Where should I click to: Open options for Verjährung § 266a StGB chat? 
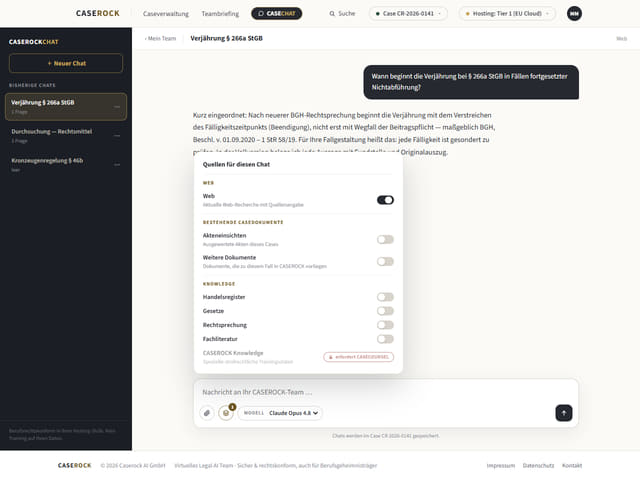click(x=117, y=107)
